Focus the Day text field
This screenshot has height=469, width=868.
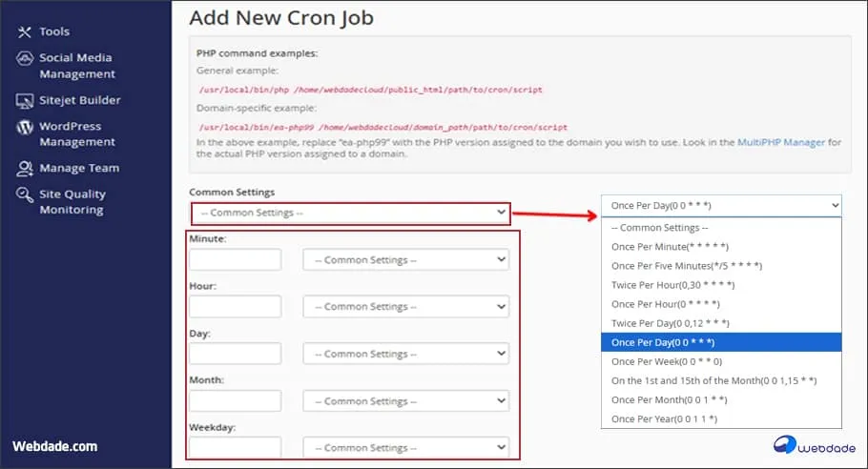(236, 354)
